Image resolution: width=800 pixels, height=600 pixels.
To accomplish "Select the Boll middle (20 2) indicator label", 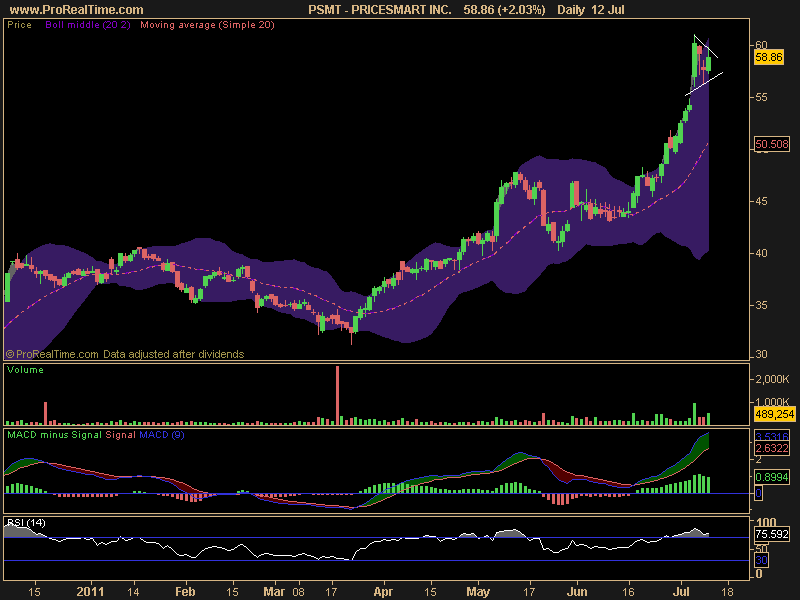I will (x=88, y=25).
